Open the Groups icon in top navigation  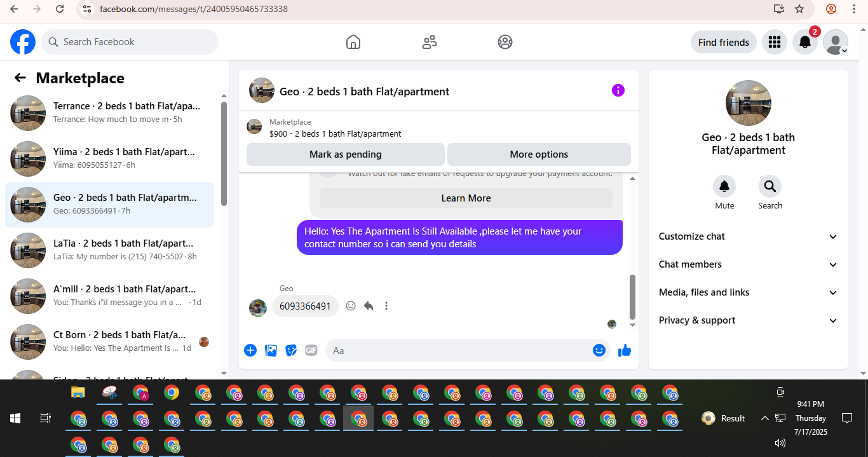[505, 42]
